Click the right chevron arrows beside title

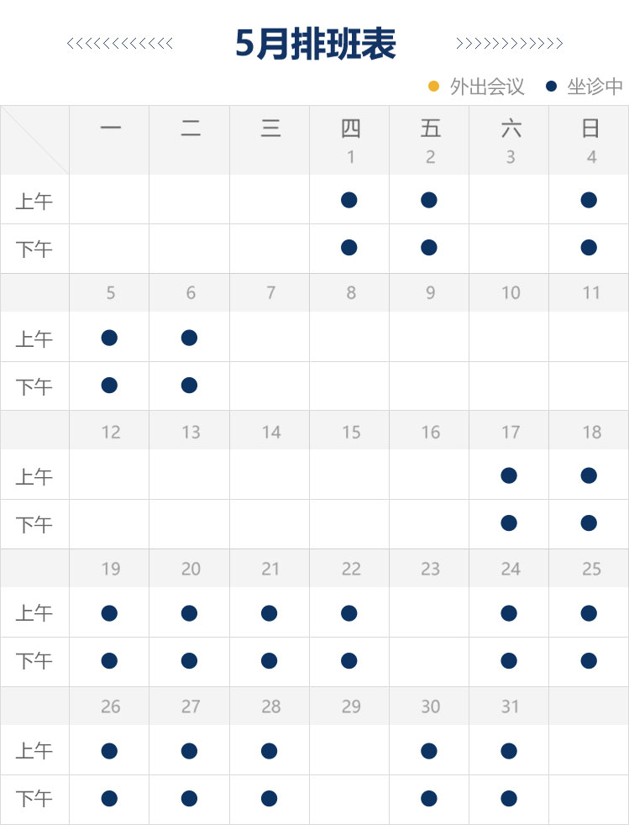coord(509,44)
